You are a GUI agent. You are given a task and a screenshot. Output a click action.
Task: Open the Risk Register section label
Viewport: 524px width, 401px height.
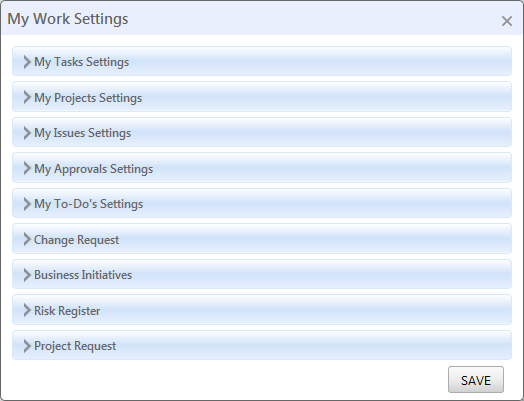pos(67,311)
